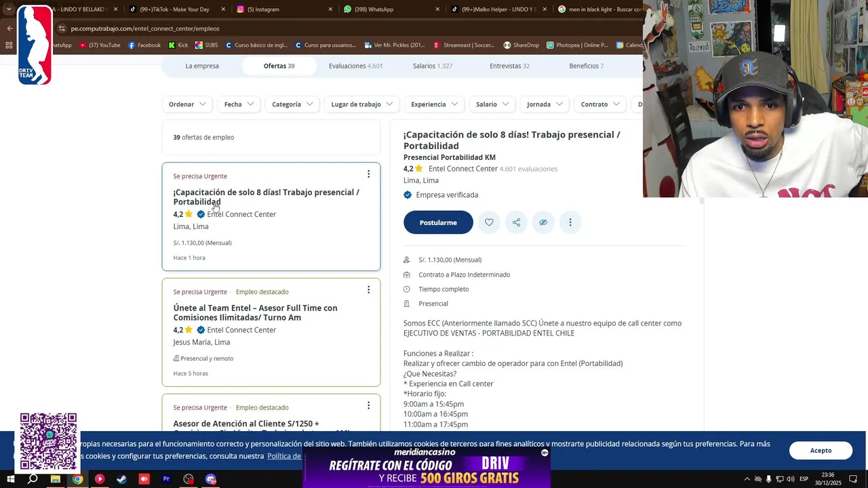This screenshot has width=868, height=488.
Task: Open File Explorer from the taskbar
Action: point(55,479)
